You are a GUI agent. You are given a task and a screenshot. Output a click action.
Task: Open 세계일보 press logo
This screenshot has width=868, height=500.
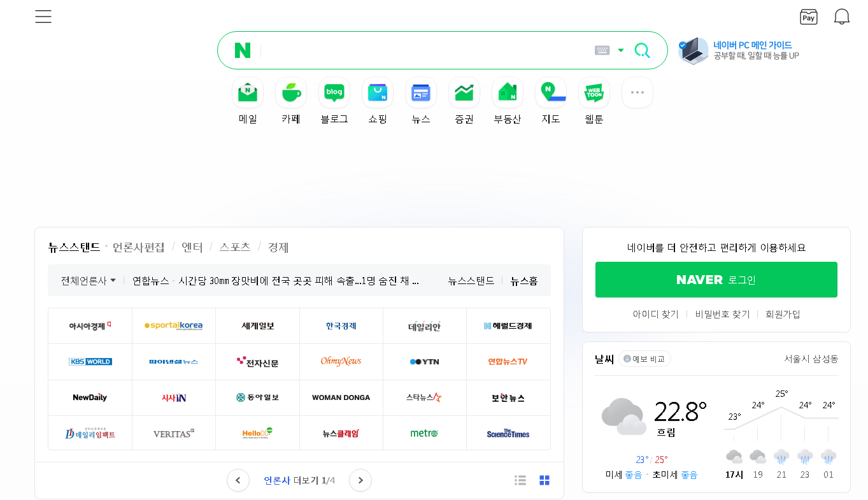pos(257,325)
